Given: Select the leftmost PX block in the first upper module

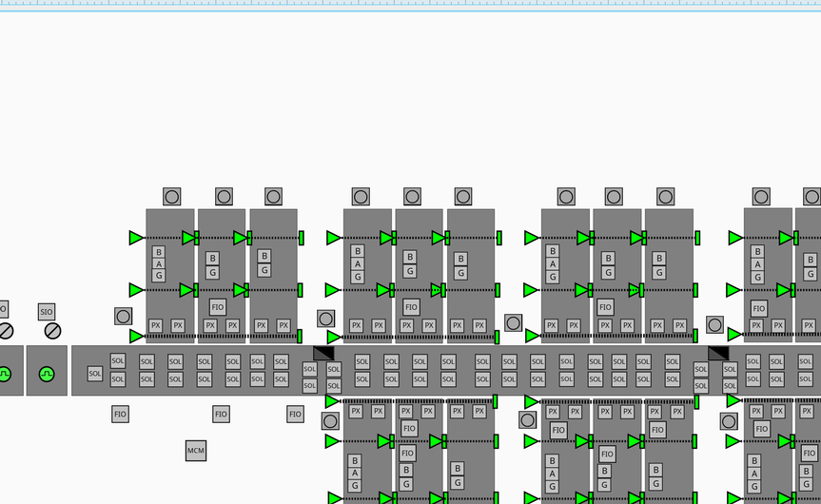Looking at the screenshot, I should (x=156, y=325).
